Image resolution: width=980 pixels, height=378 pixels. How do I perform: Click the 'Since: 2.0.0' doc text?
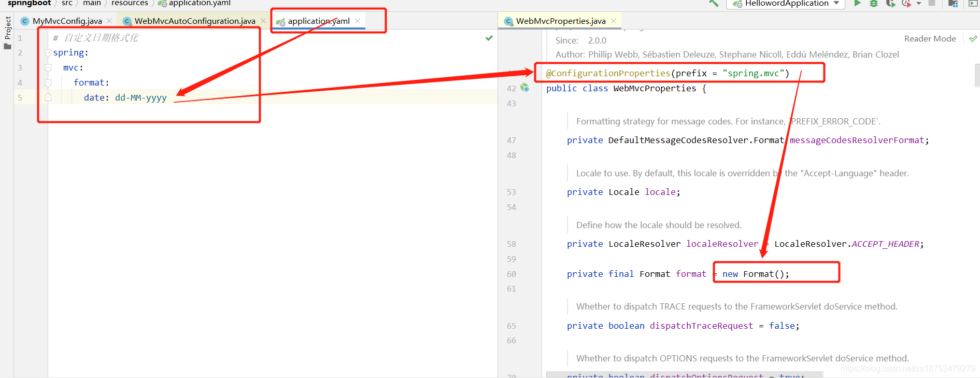580,41
